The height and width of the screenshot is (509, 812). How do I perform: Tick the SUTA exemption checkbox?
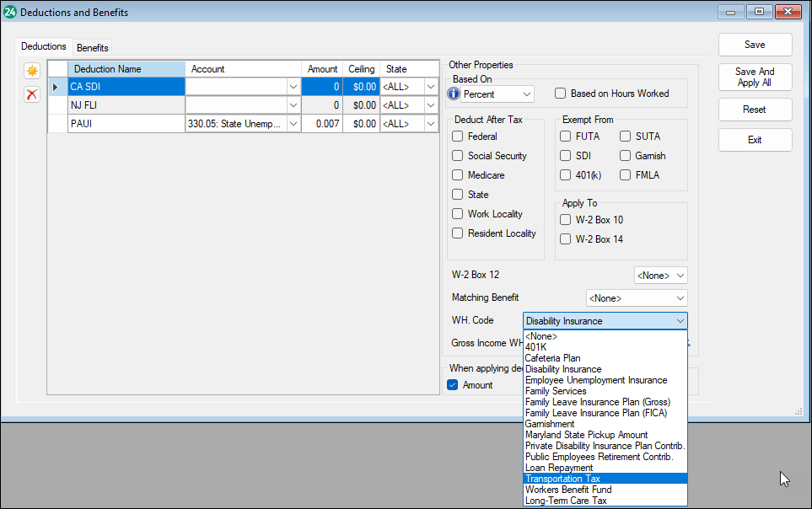(x=626, y=137)
